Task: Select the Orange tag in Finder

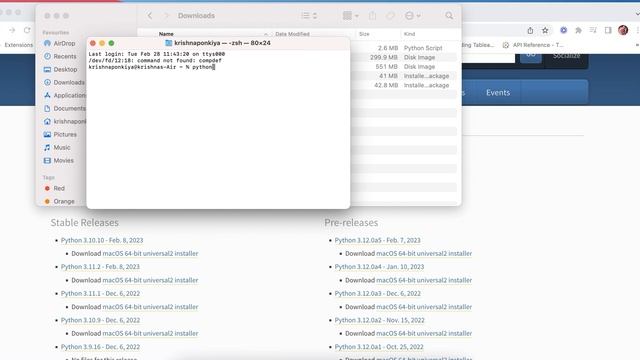Action: (x=60, y=202)
